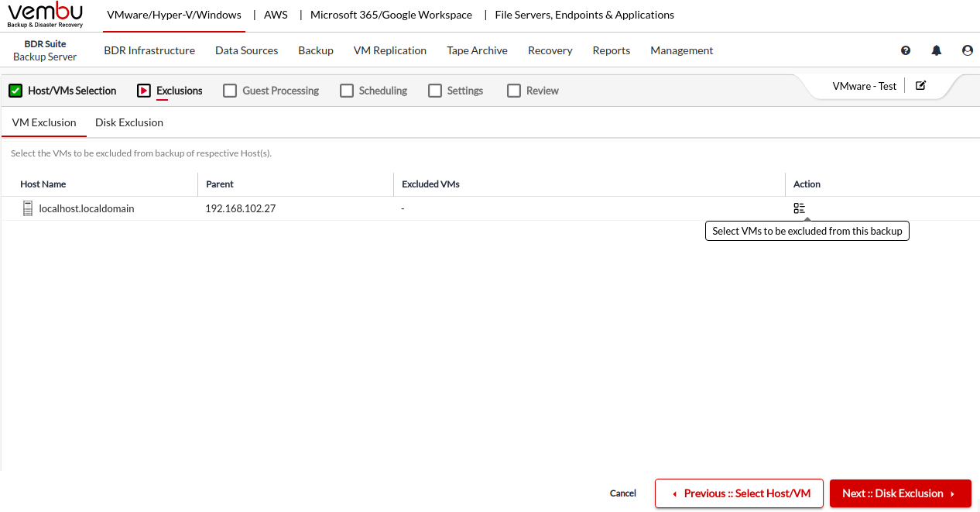
Task: Expand the Data Sources menu
Action: (x=246, y=50)
